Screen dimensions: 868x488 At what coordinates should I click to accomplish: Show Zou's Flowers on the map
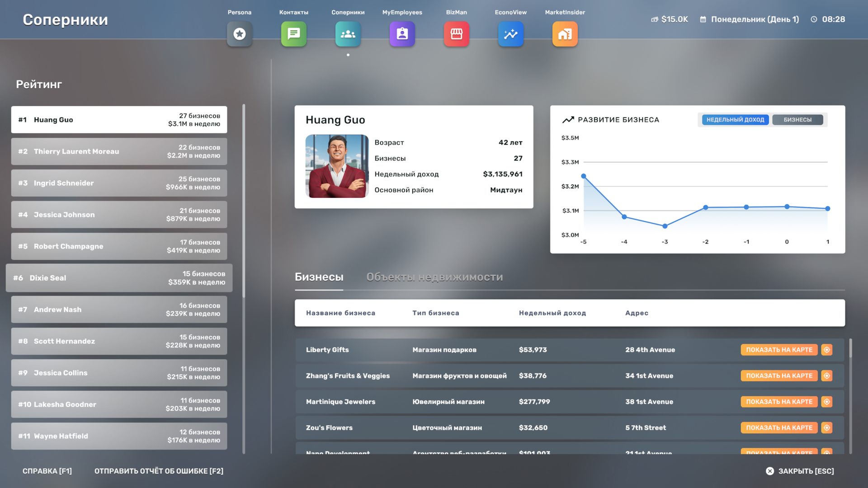[779, 428]
